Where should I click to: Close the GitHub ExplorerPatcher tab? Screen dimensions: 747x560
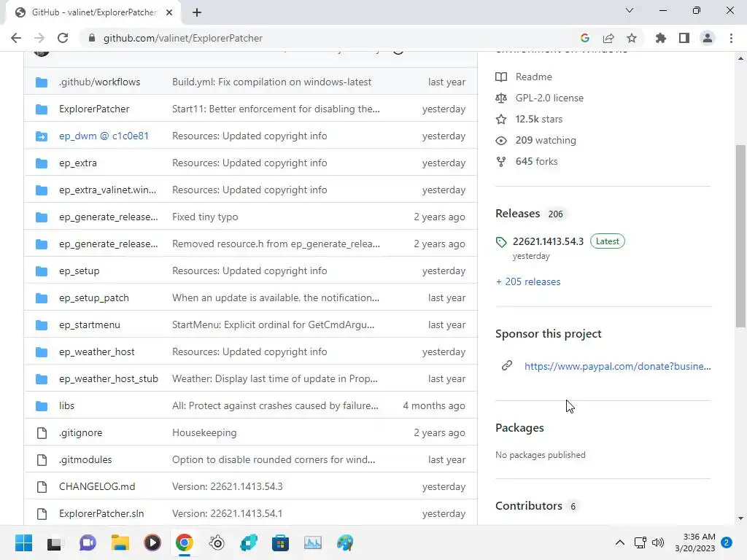(169, 12)
